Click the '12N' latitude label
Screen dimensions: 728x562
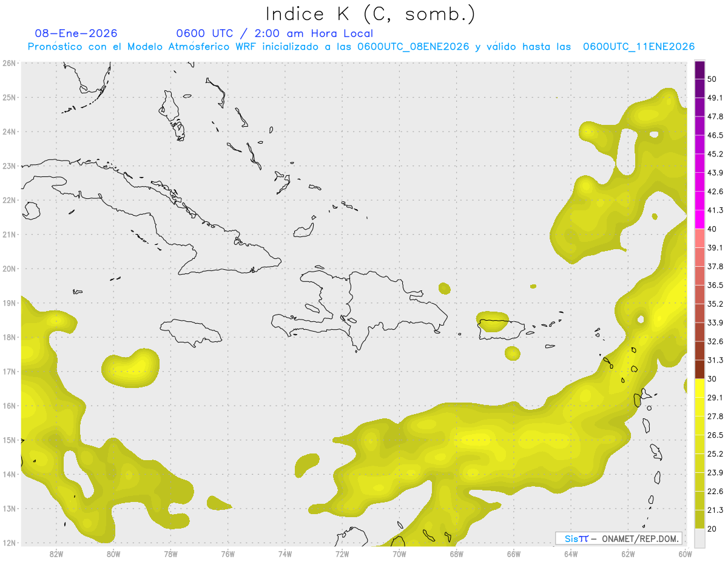pos(9,543)
